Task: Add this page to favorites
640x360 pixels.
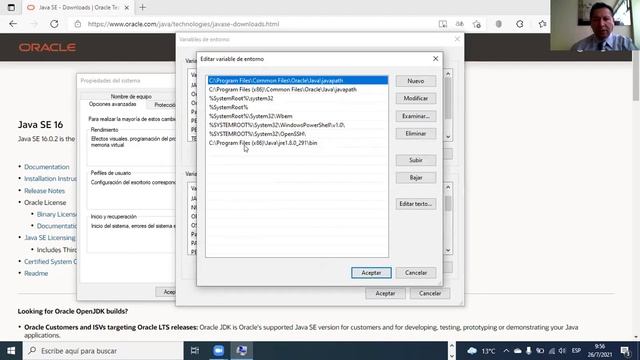Action: (x=477, y=24)
